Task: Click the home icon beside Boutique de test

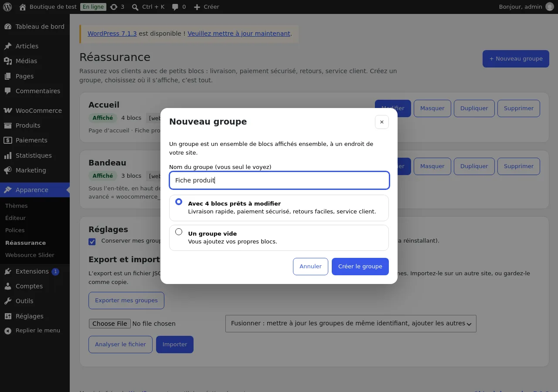Action: 23,7
